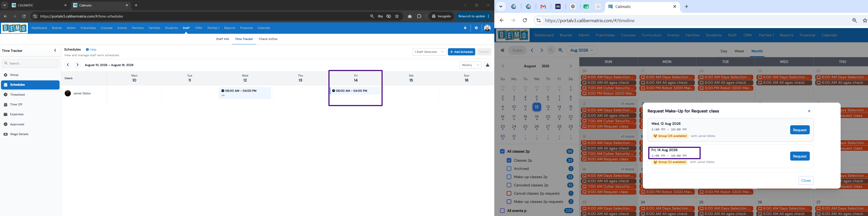The image size is (868, 216).
Task: Open tab search dropdown in right browser
Action: click(501, 6)
